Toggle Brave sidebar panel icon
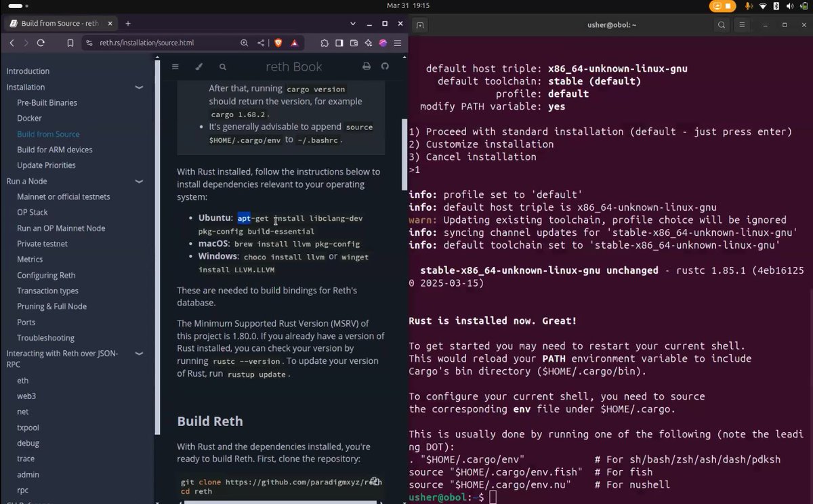The height and width of the screenshot is (504, 813). (339, 43)
